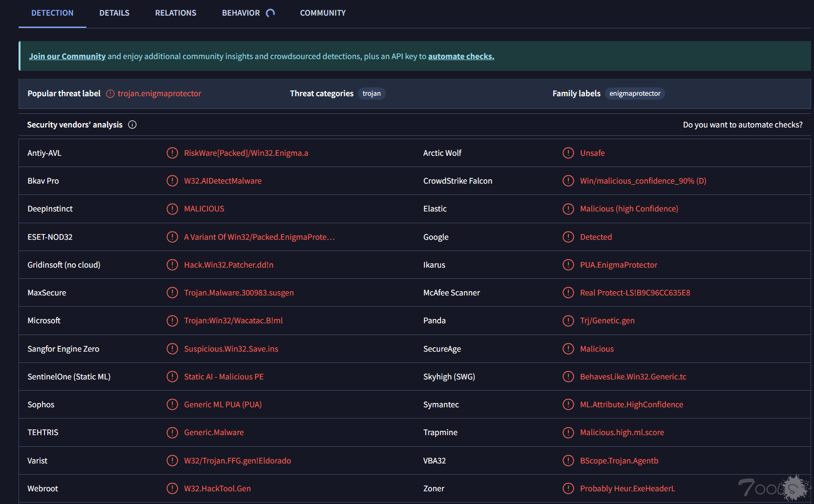Click the Panda detection alert icon
Image resolution: width=814 pixels, height=504 pixels.
568,321
